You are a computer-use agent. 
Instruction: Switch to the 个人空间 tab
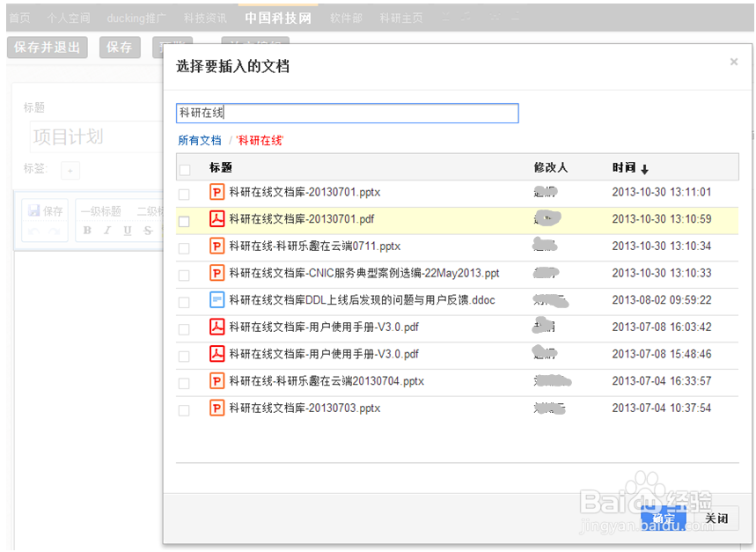[x=70, y=18]
